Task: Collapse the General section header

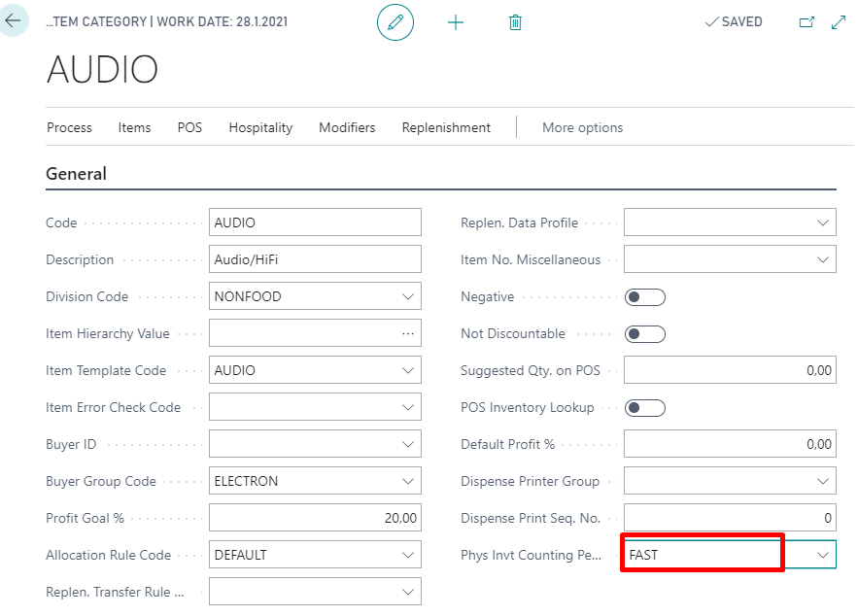Action: (77, 174)
